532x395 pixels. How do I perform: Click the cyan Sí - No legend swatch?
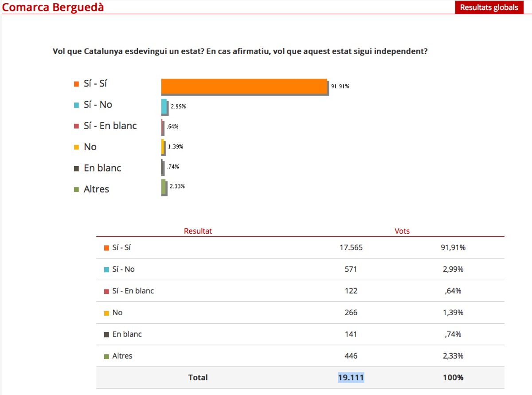(x=76, y=105)
